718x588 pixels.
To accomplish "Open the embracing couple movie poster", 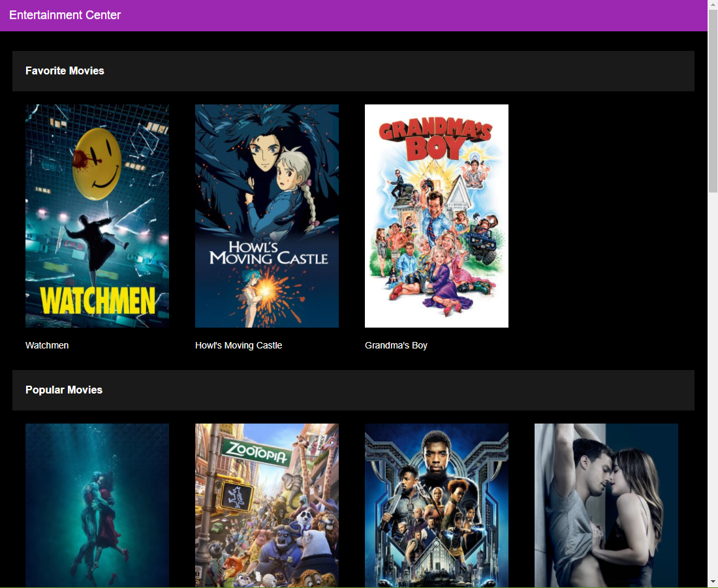I will [606, 505].
